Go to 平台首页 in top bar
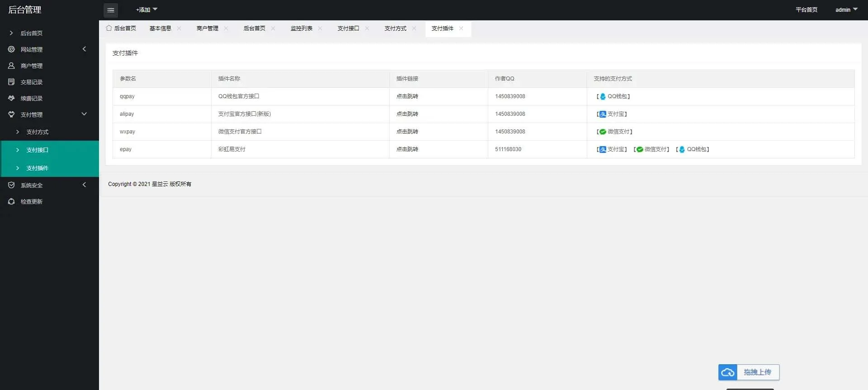The image size is (868, 390). pyautogui.click(x=806, y=10)
